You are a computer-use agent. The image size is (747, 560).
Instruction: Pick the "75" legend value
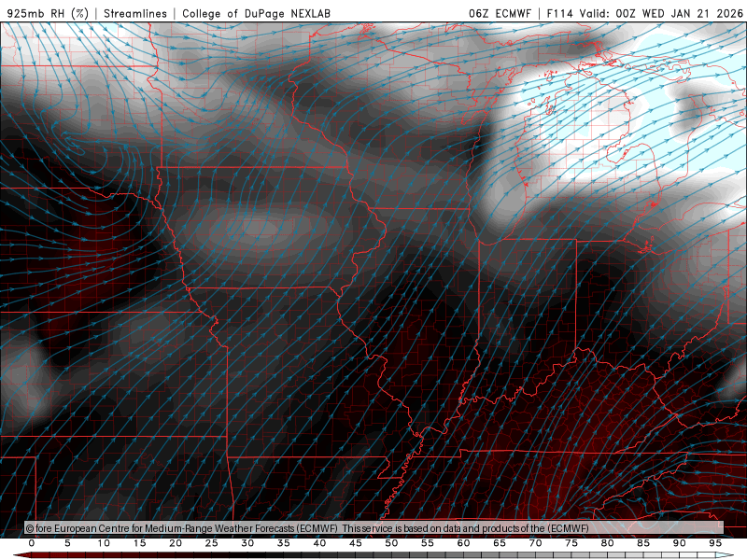(x=571, y=543)
